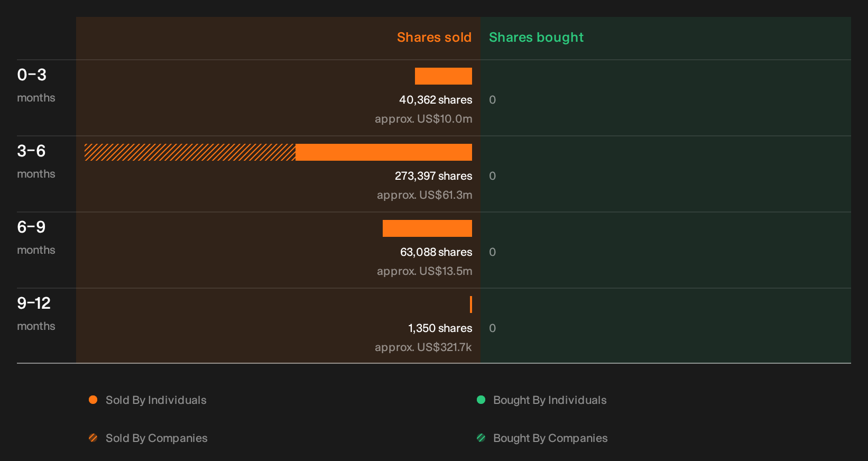Click the approx. US$13.5m text
Image resolution: width=868 pixels, height=461 pixels.
[424, 271]
